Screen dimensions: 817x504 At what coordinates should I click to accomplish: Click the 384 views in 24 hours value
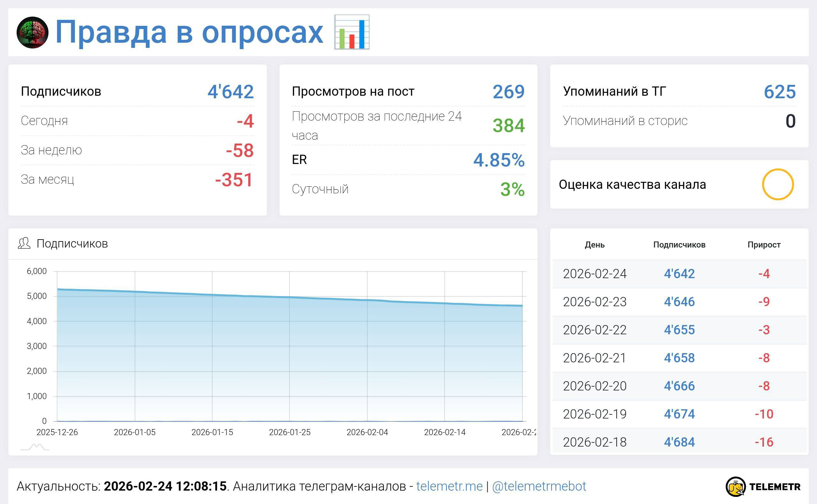pos(508,126)
